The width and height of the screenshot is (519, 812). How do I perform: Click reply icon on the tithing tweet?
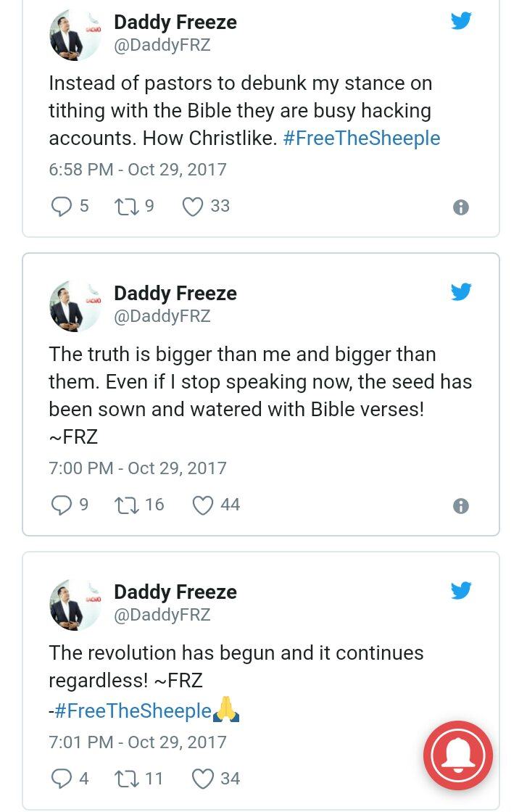pos(61,207)
